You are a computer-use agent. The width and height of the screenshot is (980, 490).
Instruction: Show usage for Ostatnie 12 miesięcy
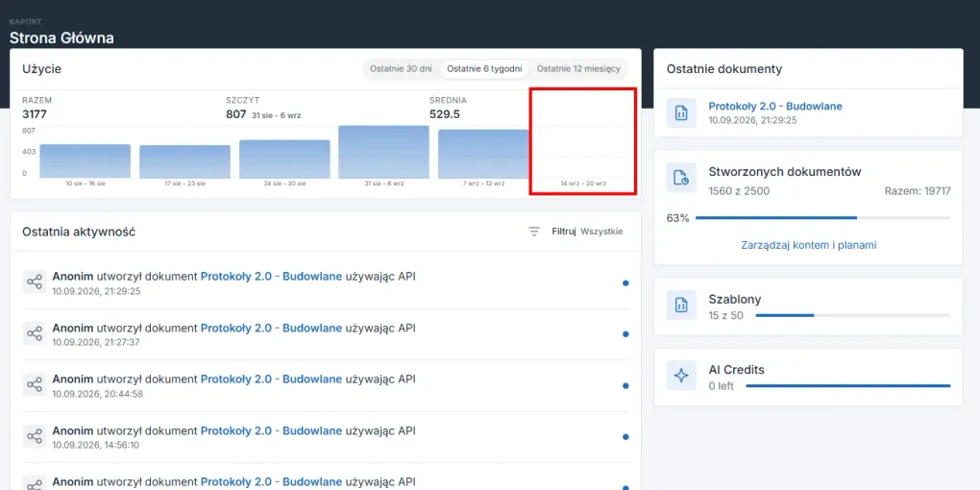coord(578,69)
